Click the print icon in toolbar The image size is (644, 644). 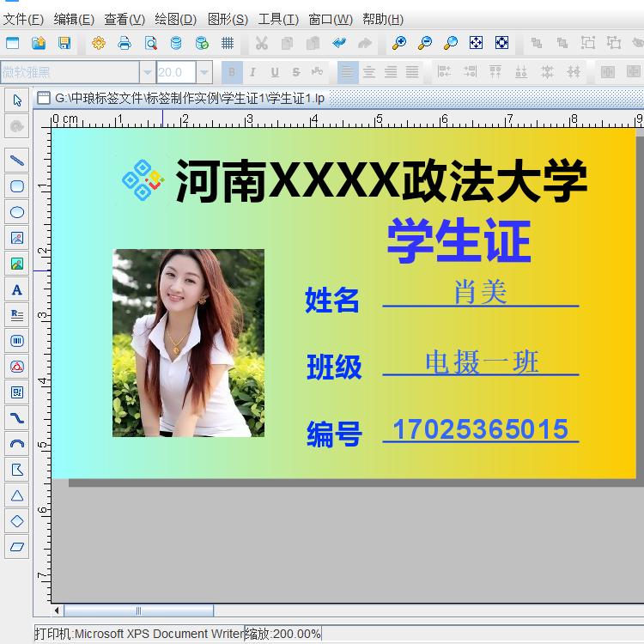click(x=125, y=43)
